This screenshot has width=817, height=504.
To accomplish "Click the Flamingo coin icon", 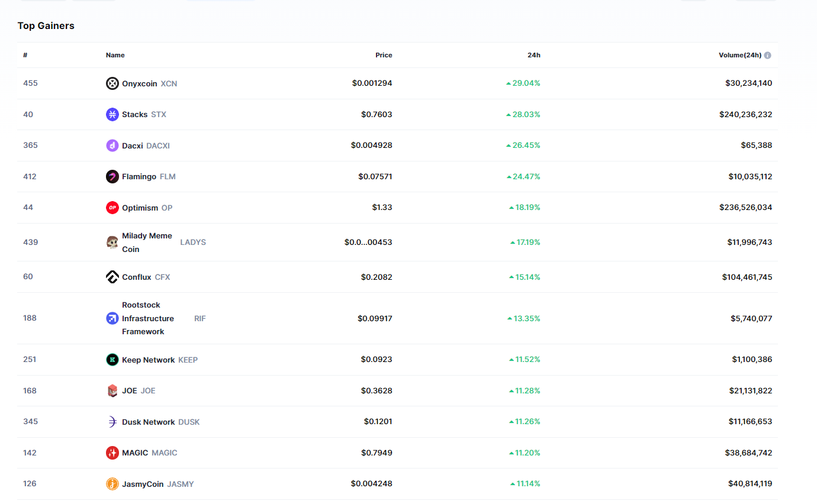I will click(x=112, y=176).
